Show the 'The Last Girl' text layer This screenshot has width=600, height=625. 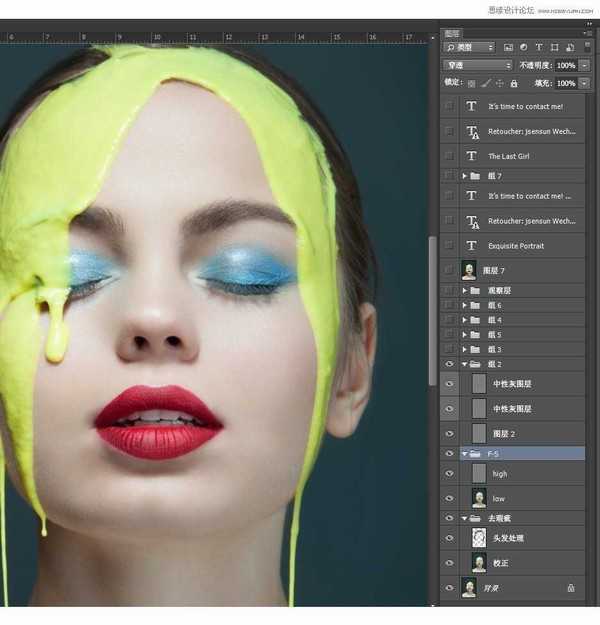coord(449,156)
